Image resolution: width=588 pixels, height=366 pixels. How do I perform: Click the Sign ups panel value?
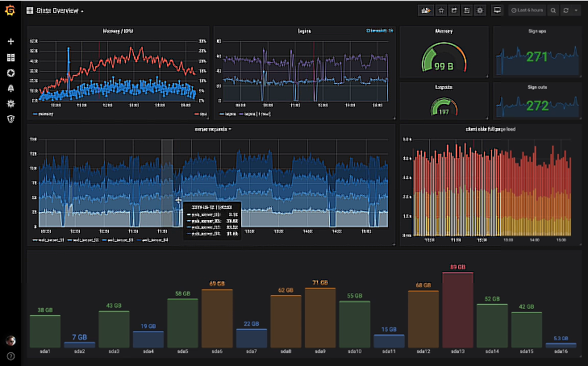coord(537,57)
